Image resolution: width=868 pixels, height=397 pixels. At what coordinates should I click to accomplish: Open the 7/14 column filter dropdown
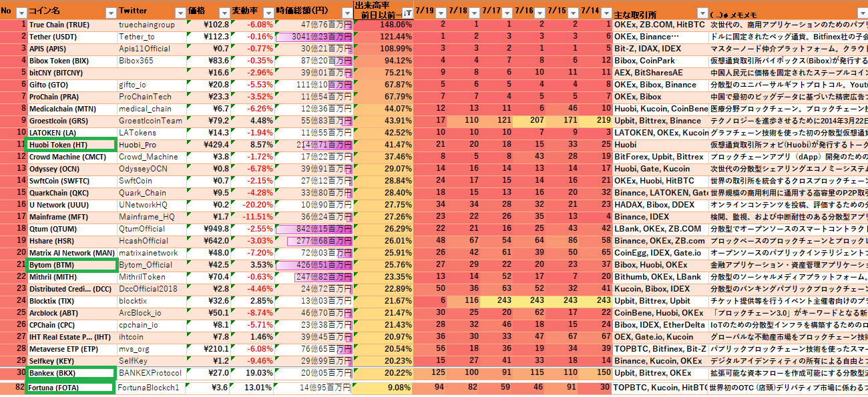(x=606, y=13)
